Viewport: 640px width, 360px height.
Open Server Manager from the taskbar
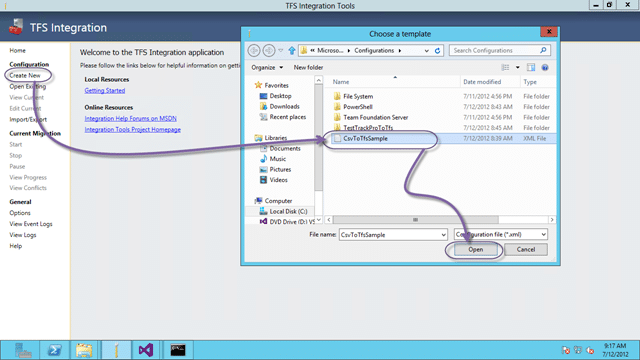tap(22, 350)
